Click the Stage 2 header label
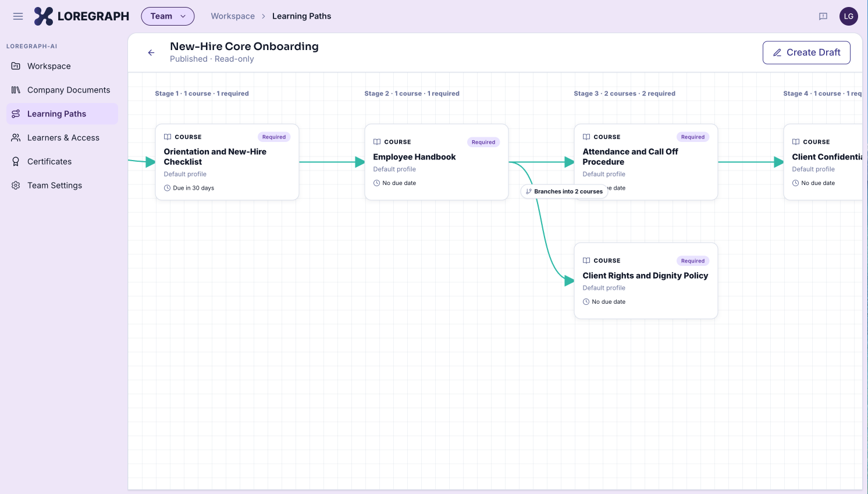Screen dimensions: 868x494 (x=412, y=94)
